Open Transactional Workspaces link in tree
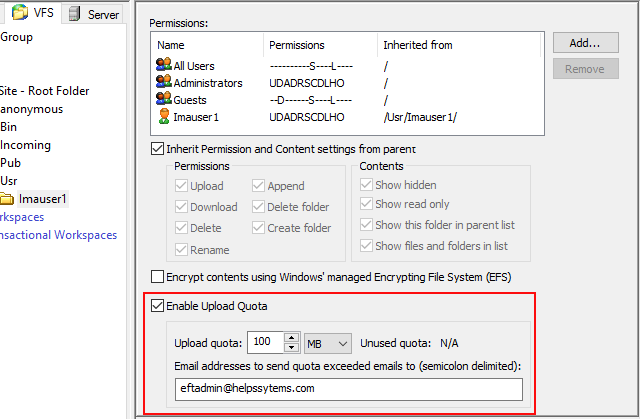The width and height of the screenshot is (642, 419). (x=58, y=235)
